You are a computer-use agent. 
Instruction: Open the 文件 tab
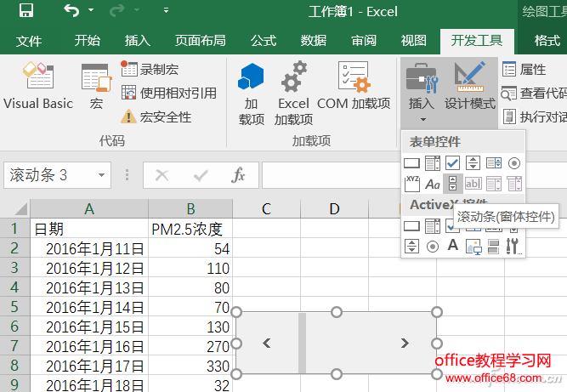click(29, 41)
